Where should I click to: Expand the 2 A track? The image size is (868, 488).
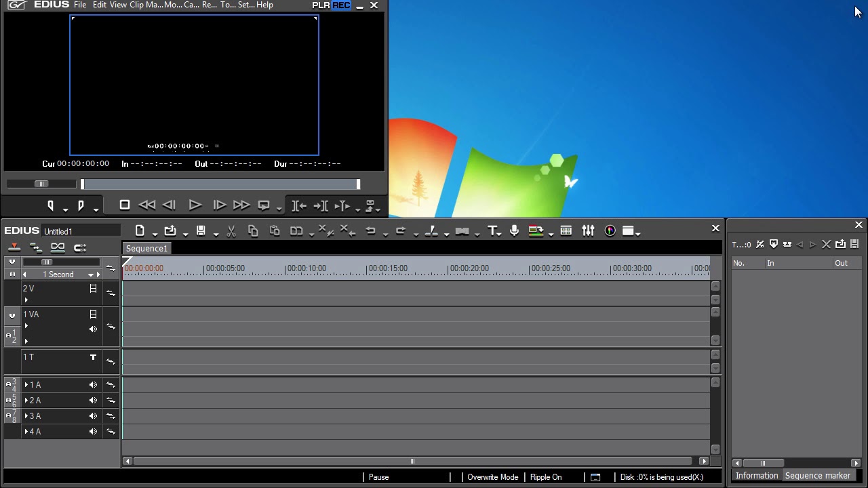coord(26,401)
